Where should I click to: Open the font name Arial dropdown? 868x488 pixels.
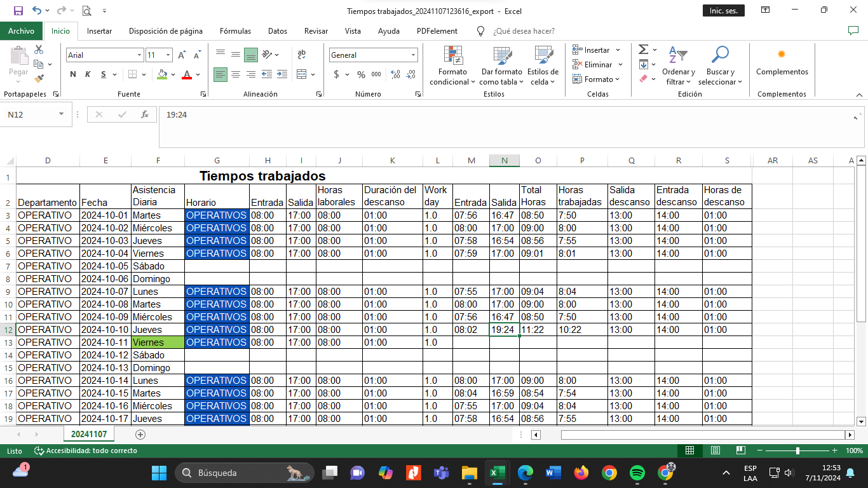click(140, 55)
